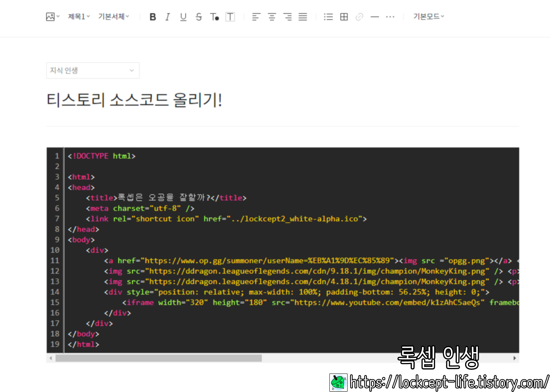
Task: Click the post title 티스토리 소스코드 올리기!
Action: point(134,100)
